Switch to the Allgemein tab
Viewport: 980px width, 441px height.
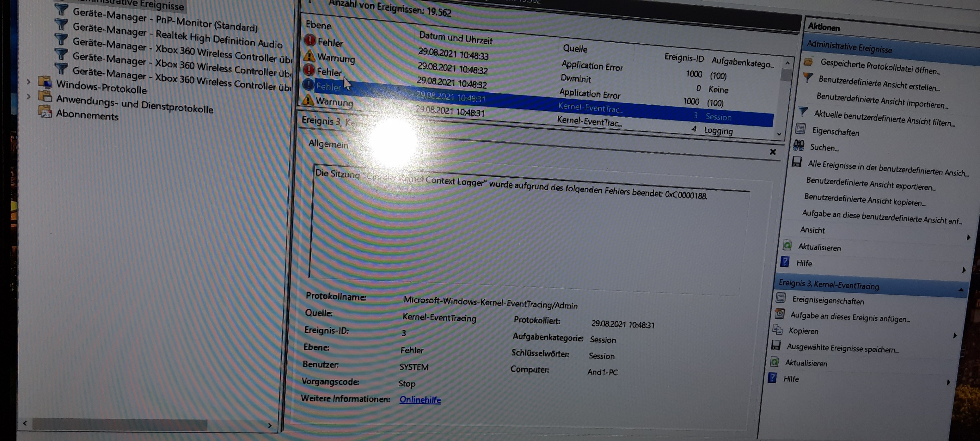(328, 145)
